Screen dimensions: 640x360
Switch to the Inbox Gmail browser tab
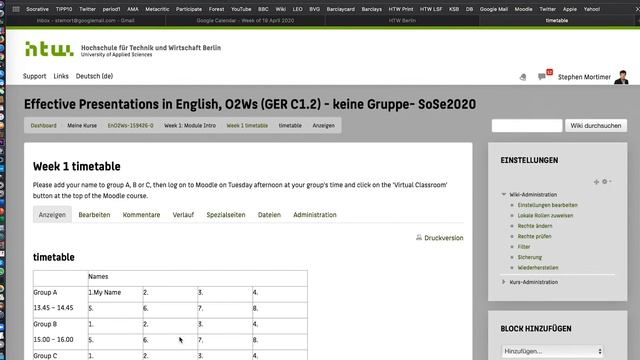pos(85,20)
